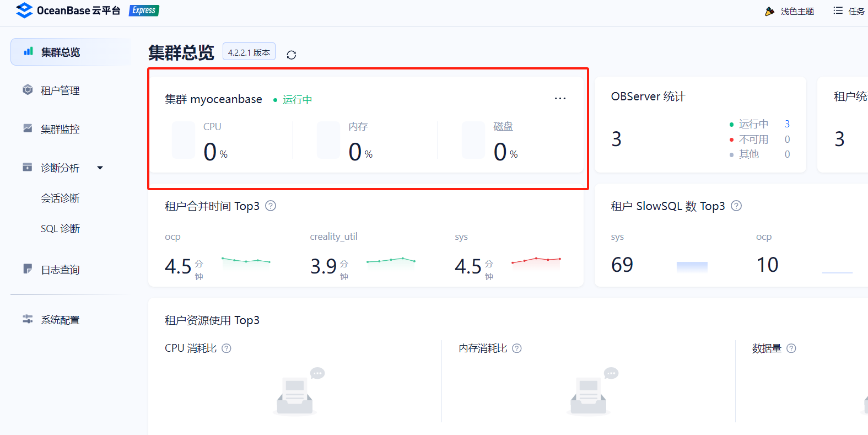
Task: Open 集群总览 in the sidebar
Action: pyautogui.click(x=71, y=52)
